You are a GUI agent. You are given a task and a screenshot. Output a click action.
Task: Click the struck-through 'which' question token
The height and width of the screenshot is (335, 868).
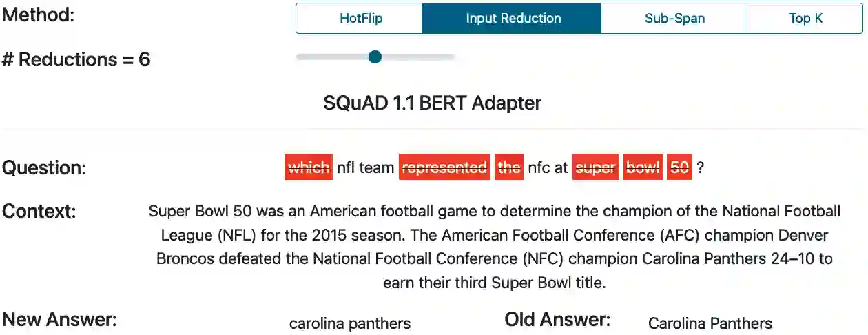(309, 167)
